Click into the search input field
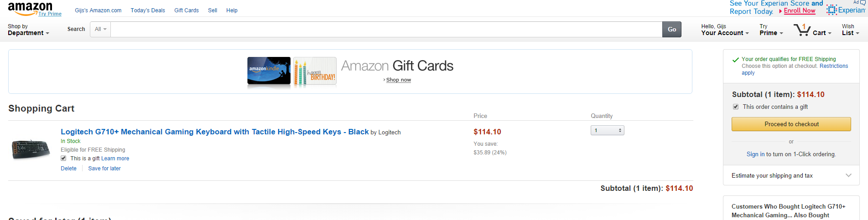The height and width of the screenshot is (220, 868). click(386, 29)
